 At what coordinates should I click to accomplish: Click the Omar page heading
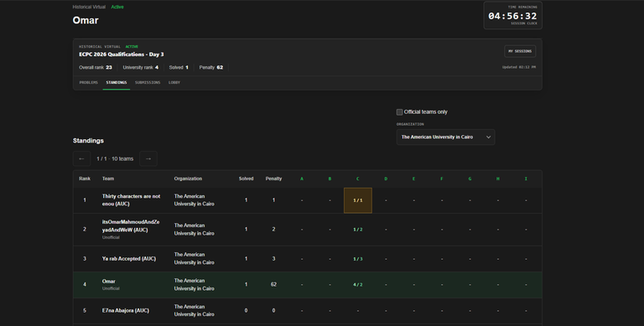pyautogui.click(x=86, y=20)
